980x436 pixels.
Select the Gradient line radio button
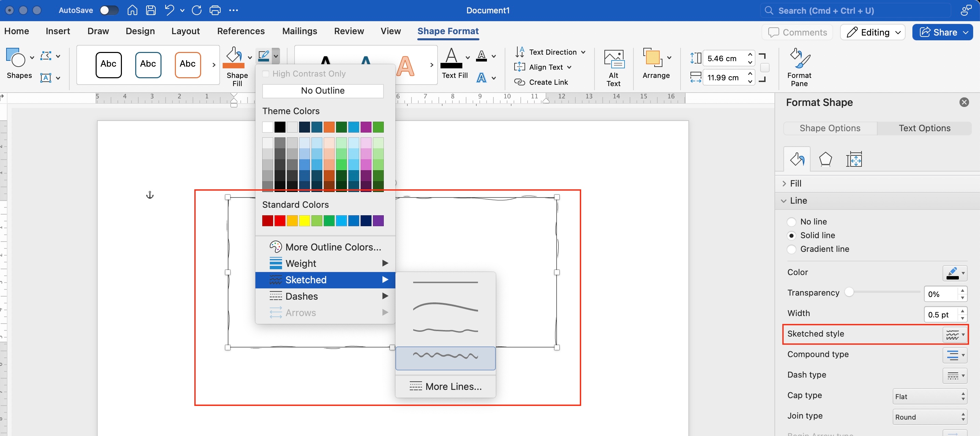tap(791, 249)
